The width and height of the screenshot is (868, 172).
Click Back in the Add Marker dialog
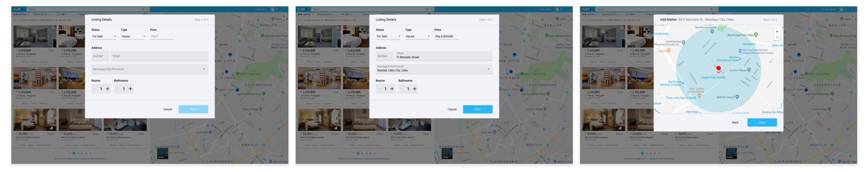tap(735, 123)
